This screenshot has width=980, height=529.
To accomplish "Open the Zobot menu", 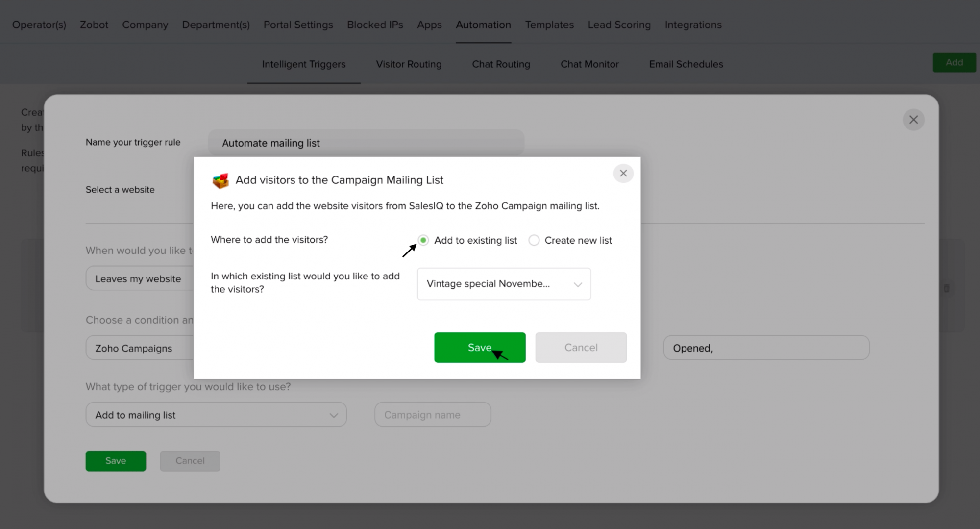I will coord(94,25).
